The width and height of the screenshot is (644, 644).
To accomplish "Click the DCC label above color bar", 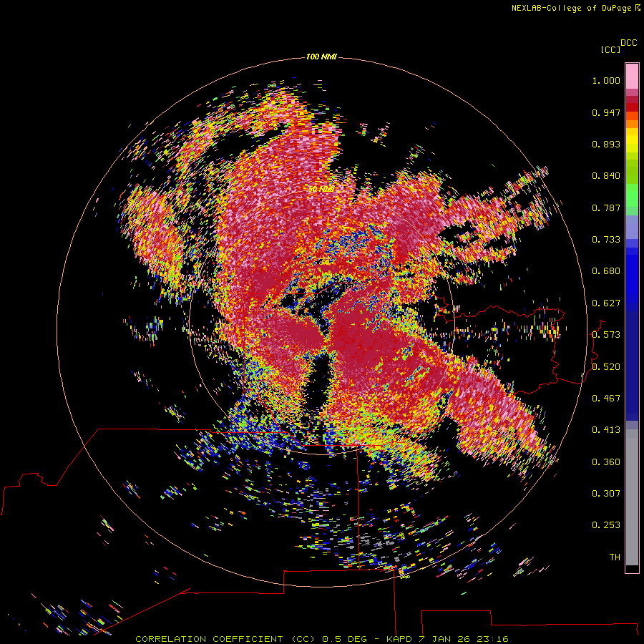I will (x=628, y=43).
